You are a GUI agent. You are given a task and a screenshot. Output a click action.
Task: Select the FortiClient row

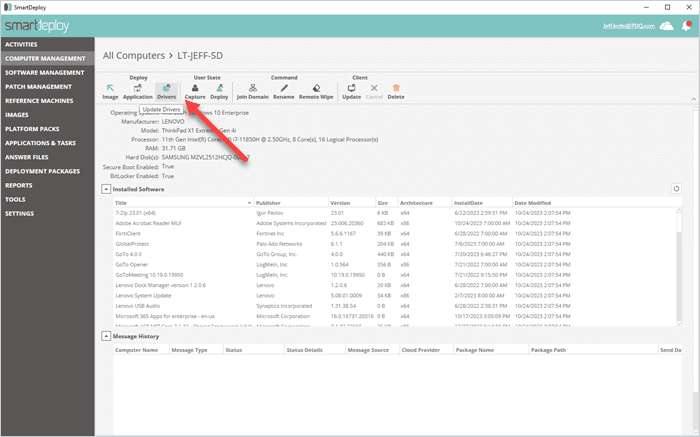coord(395,233)
